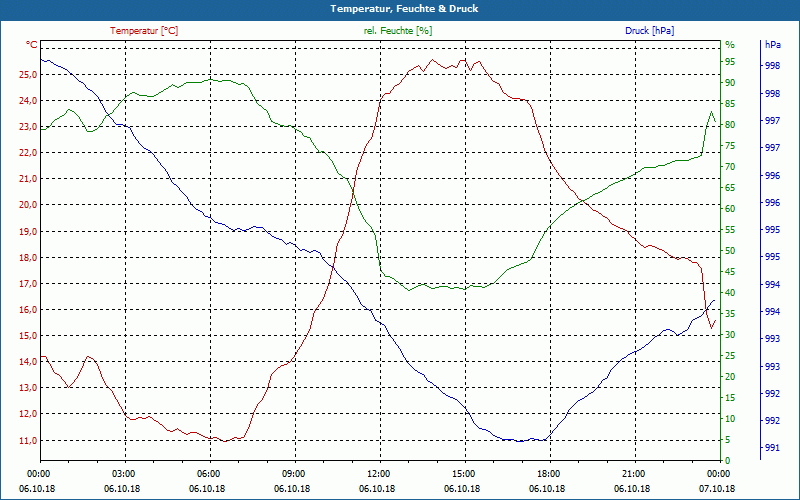Click the green '%' unit label atop humidity axis
The width and height of the screenshot is (800, 500).
pos(730,45)
